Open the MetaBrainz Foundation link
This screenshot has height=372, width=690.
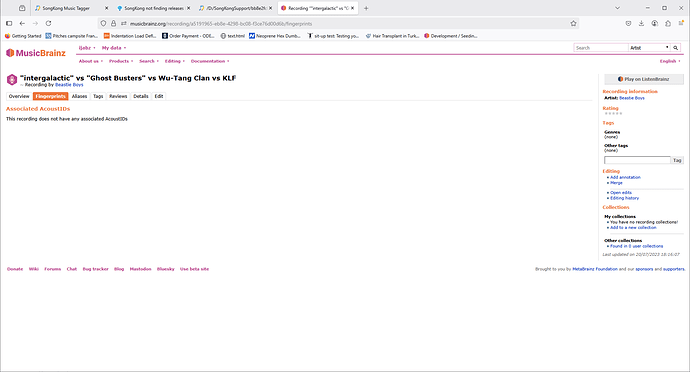[595, 269]
